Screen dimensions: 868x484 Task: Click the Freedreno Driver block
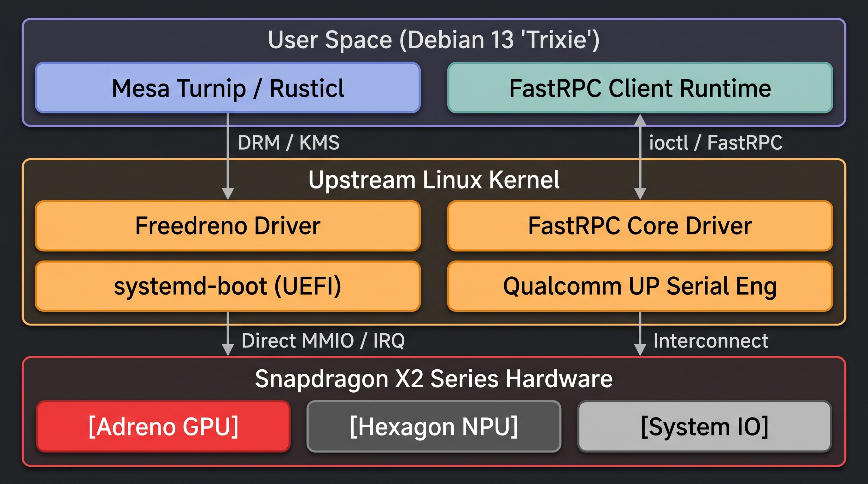(228, 226)
